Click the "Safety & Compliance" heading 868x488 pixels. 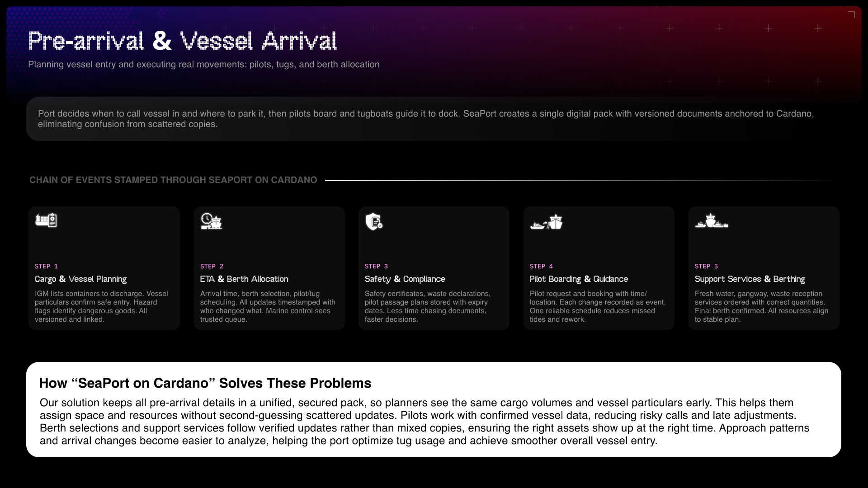tap(405, 279)
